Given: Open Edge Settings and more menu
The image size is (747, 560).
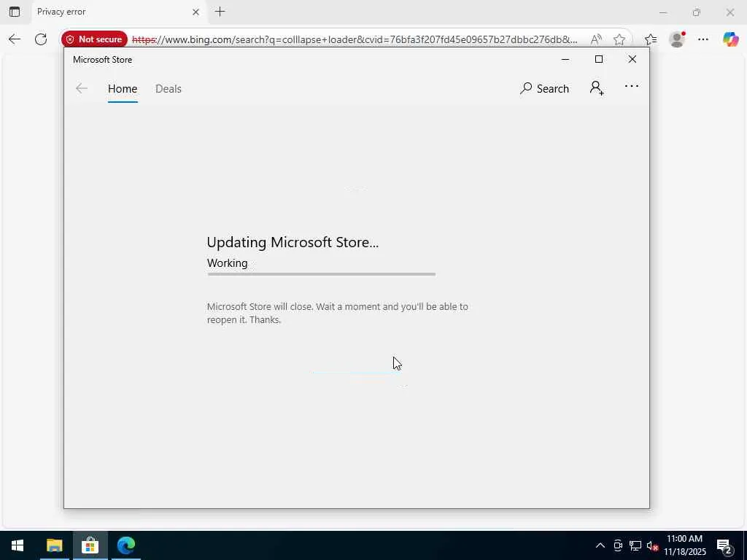Looking at the screenshot, I should pyautogui.click(x=703, y=39).
